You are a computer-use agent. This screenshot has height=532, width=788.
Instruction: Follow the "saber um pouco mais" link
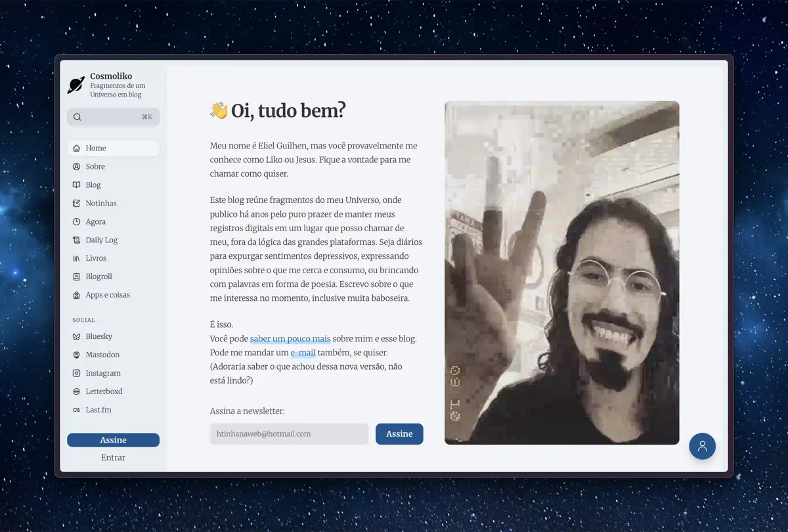coord(290,339)
